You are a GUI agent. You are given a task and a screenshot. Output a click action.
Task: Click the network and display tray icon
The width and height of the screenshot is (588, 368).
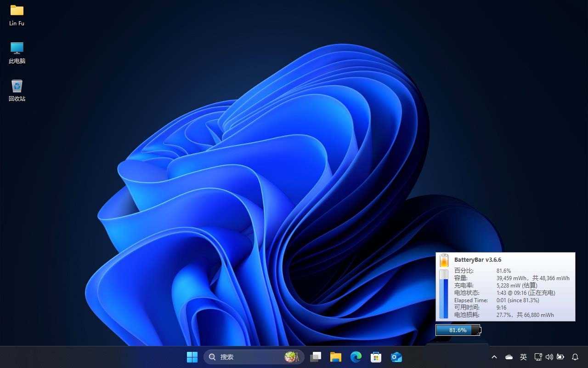point(537,356)
